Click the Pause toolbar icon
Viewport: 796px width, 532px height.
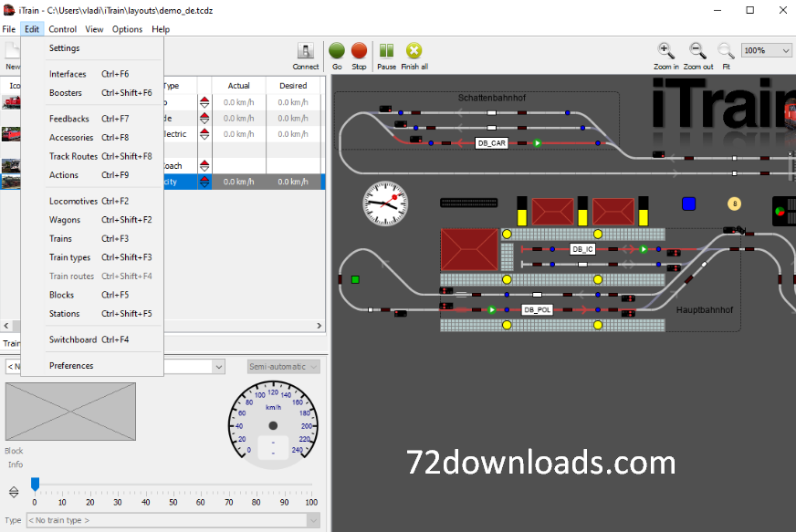[x=386, y=52]
